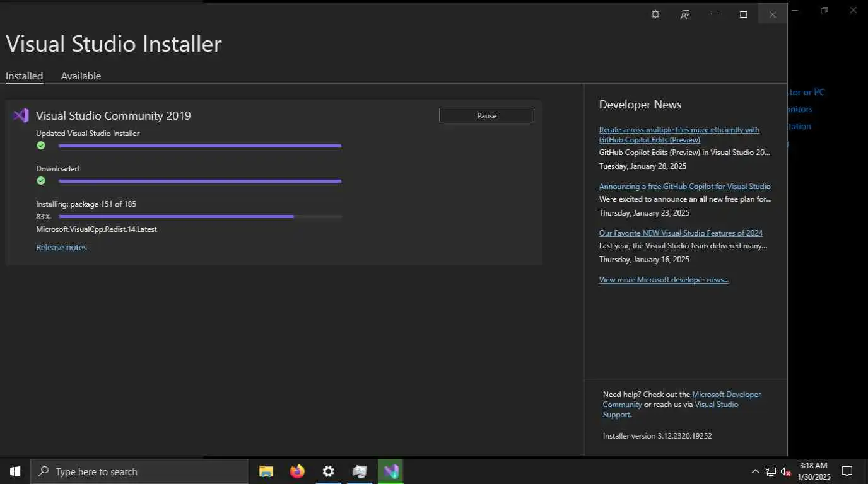Click the Developer News heading
Image resolution: width=868 pixels, height=484 pixels.
[640, 105]
